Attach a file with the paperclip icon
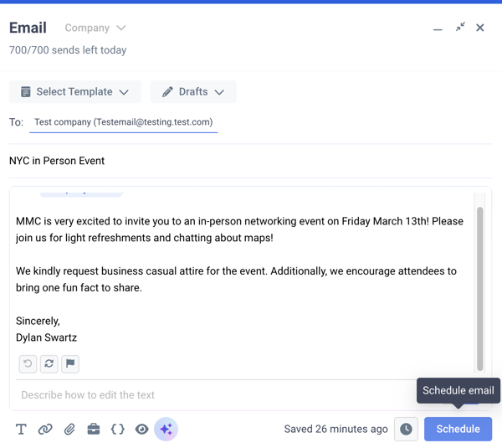Screen dimensions: 502x448 click(69, 429)
